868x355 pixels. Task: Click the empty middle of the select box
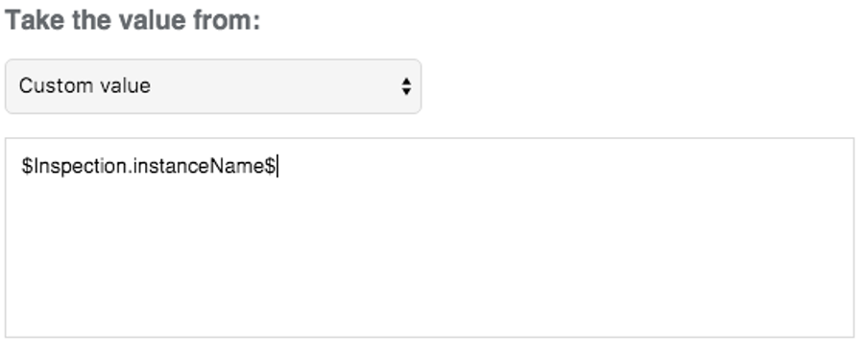point(277,86)
